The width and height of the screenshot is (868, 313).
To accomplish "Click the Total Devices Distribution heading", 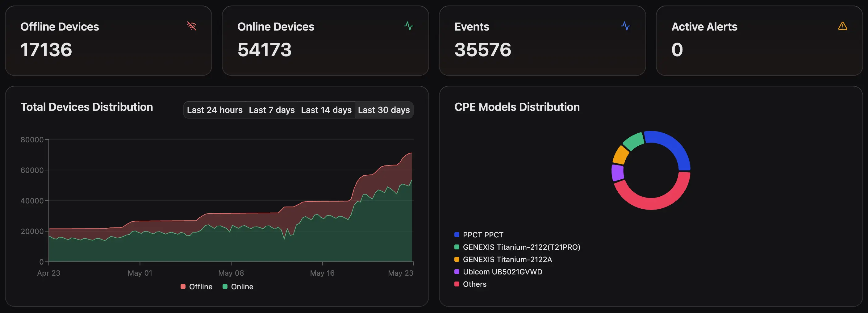I will 87,107.
